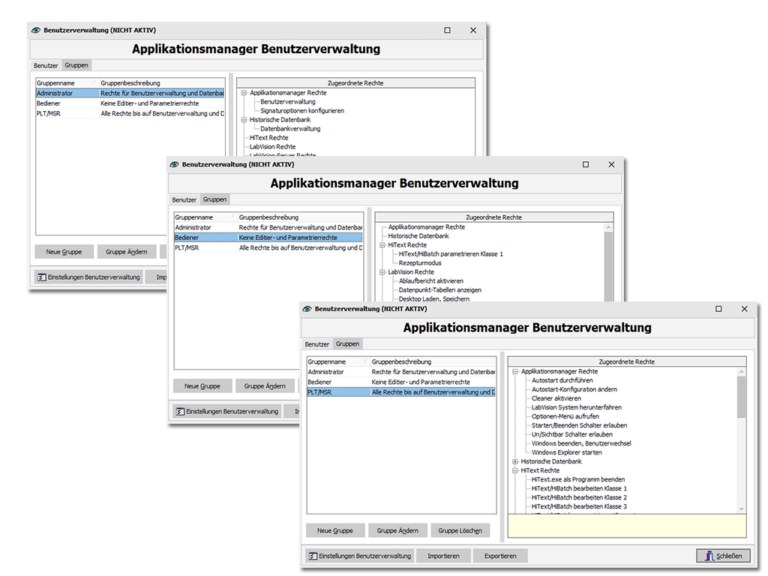Click scrollbar up arrow in front window tree

click(x=742, y=372)
